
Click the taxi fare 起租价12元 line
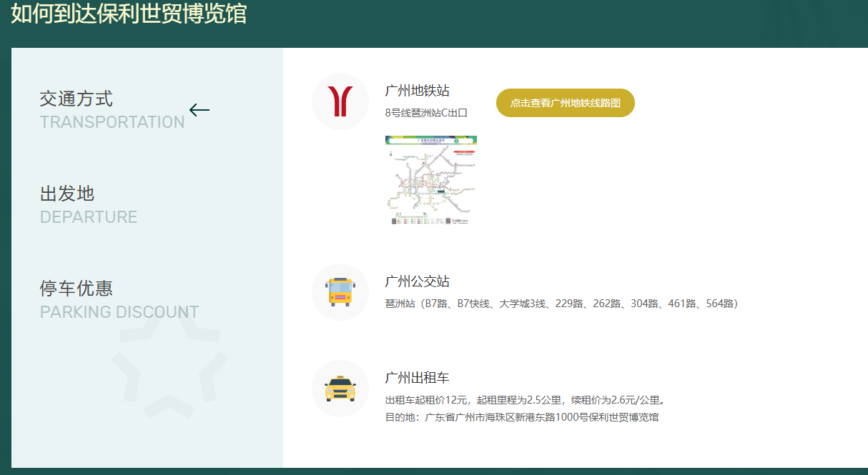pyautogui.click(x=526, y=400)
